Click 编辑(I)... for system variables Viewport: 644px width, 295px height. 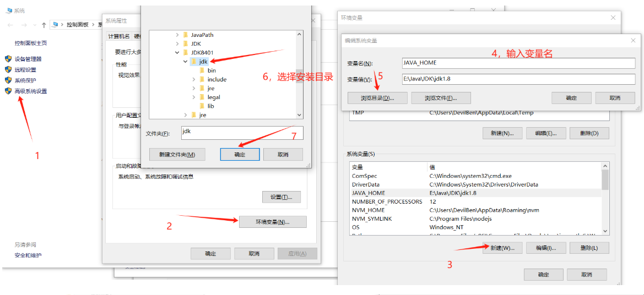coord(546,248)
